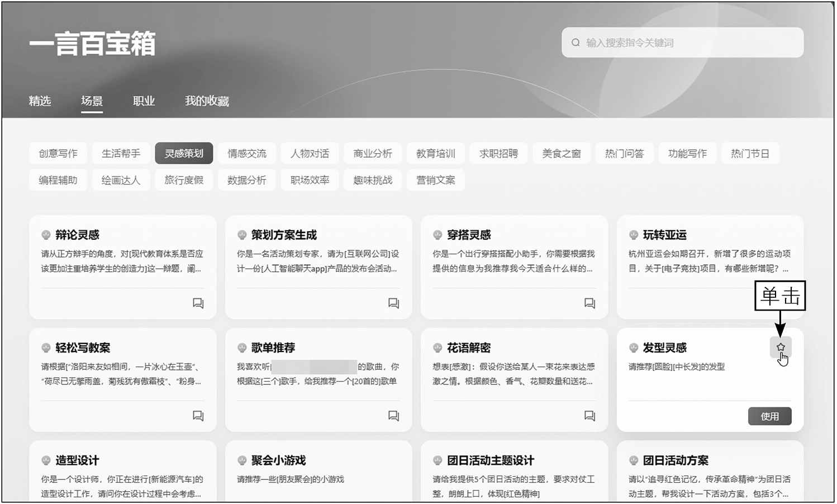Select the 求职招聘 category tag
The width and height of the screenshot is (837, 504).
tap(498, 153)
